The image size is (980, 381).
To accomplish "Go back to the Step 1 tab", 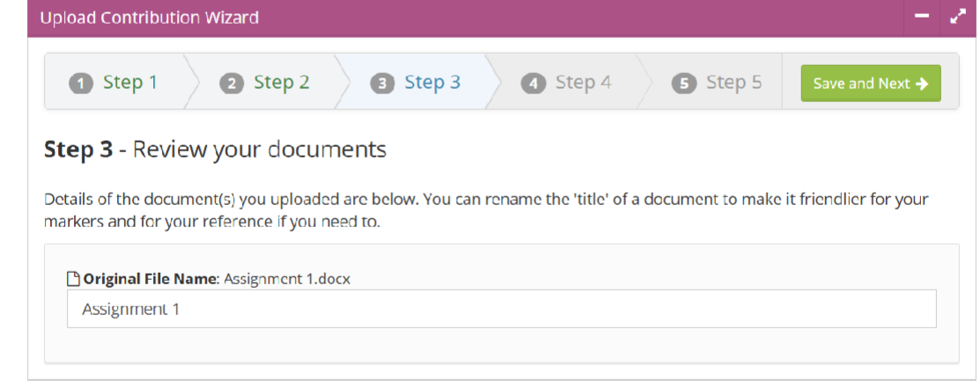I will [114, 82].
